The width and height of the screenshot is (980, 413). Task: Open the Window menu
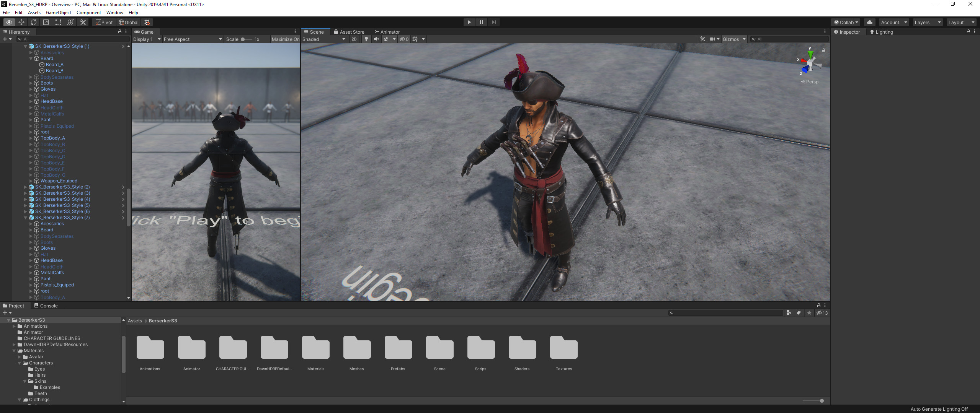(114, 13)
